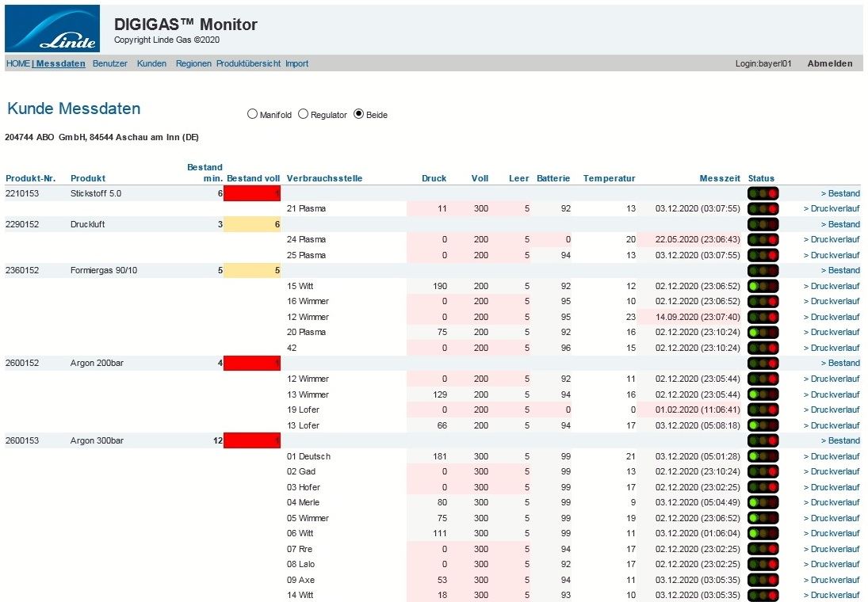Screen dimensions: 868x602
Task: Click status traffic light in Druckluft row
Action: tap(763, 224)
